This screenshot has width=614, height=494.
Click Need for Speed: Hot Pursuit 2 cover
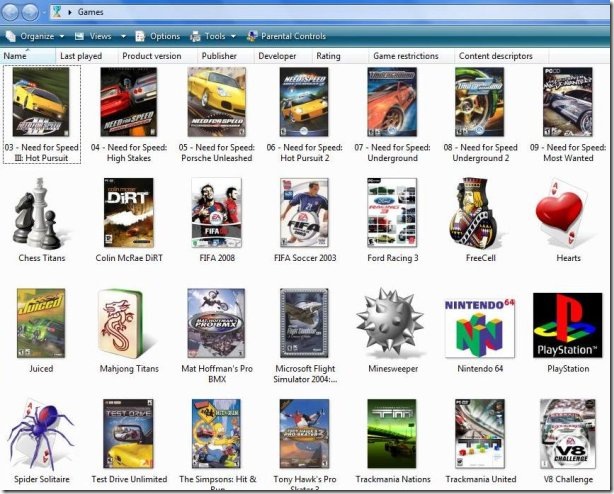pyautogui.click(x=304, y=102)
